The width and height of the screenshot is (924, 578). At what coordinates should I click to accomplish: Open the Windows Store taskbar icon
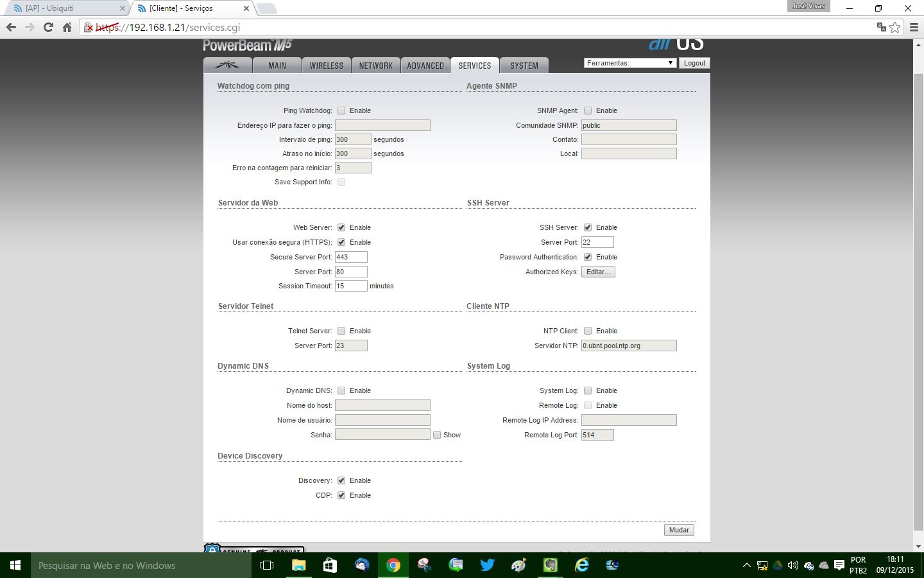[330, 565]
